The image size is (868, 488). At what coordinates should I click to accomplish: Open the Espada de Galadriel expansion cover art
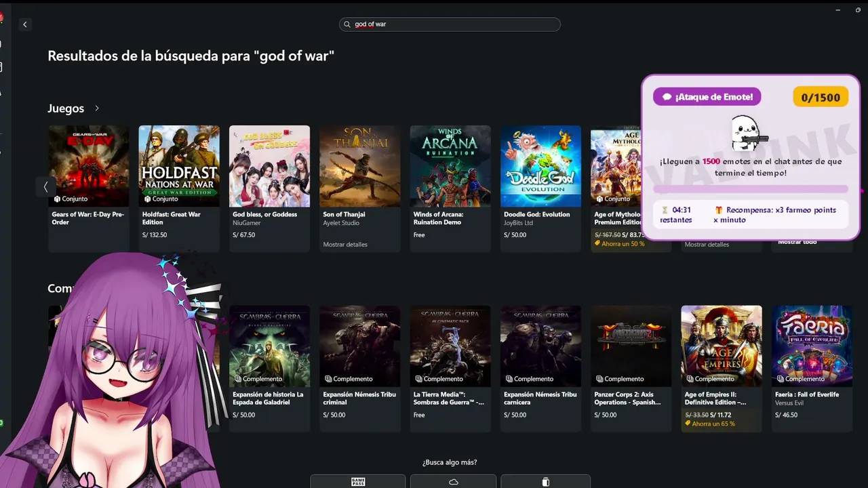[269, 346]
